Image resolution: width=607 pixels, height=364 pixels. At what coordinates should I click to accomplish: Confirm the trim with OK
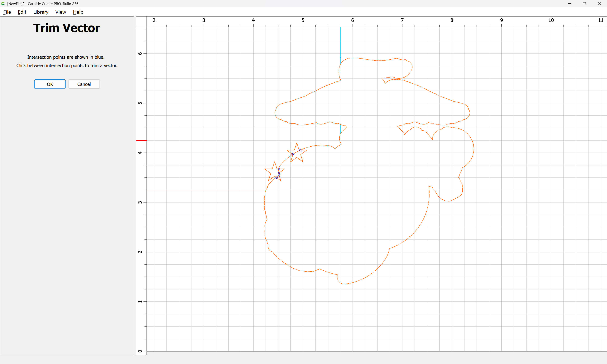coord(50,84)
